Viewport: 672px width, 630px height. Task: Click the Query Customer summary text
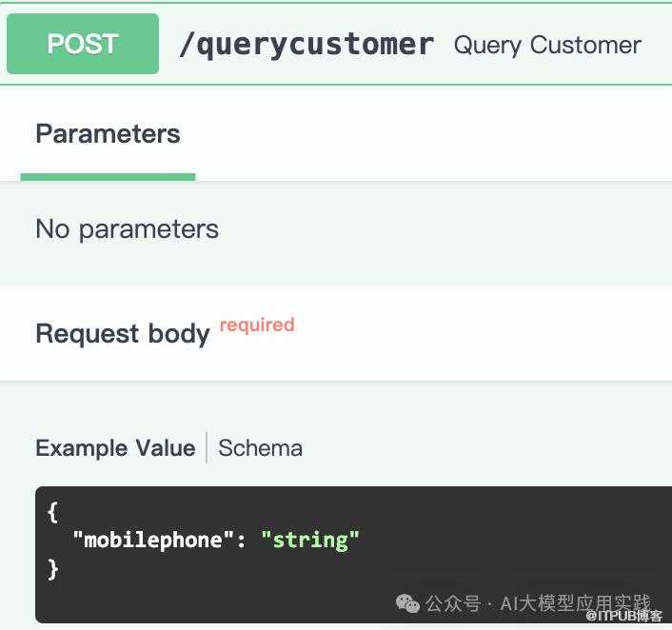tap(547, 45)
